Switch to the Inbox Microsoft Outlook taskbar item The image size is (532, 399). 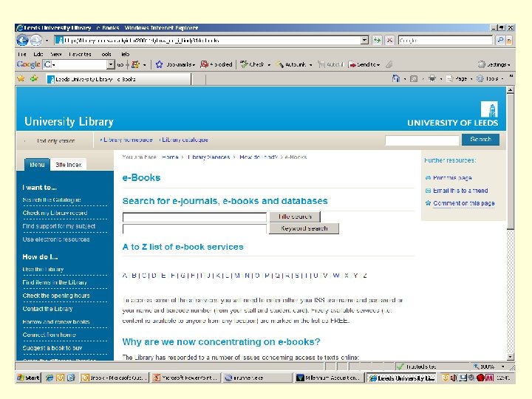coord(115,378)
